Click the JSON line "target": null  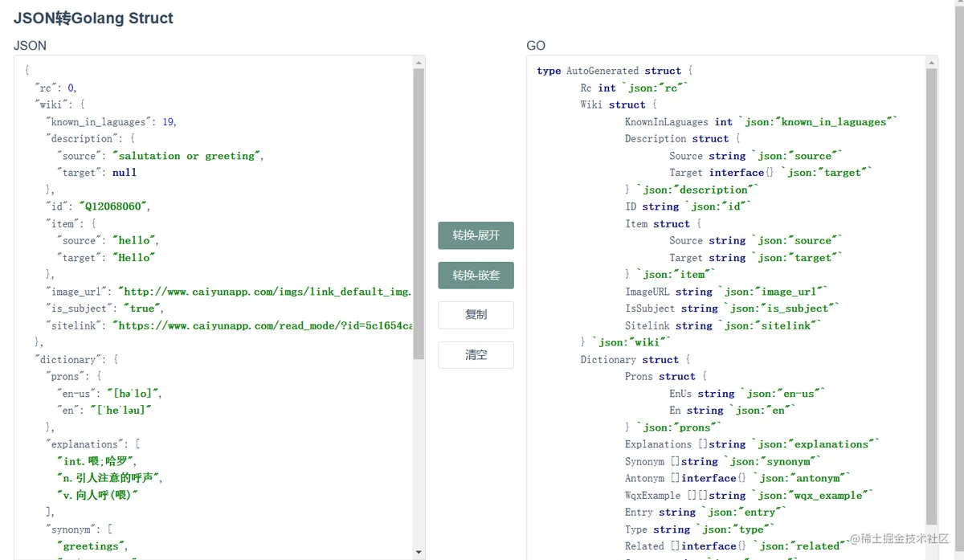(x=96, y=173)
